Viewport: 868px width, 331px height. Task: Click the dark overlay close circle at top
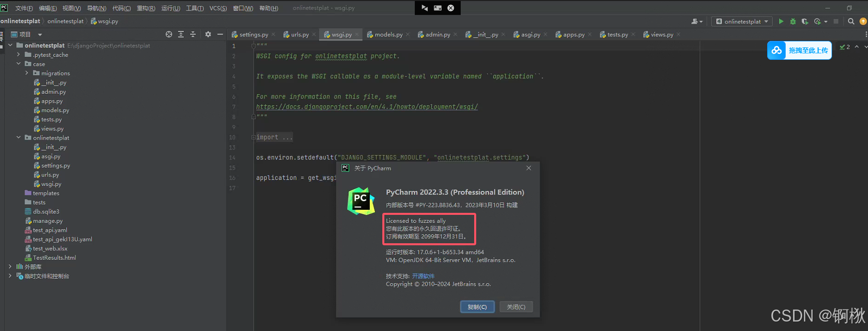pos(451,8)
